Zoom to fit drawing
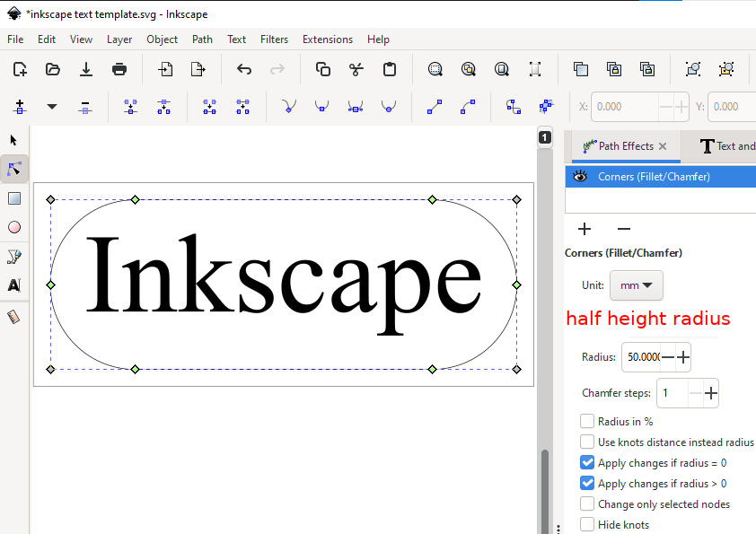 [x=468, y=69]
